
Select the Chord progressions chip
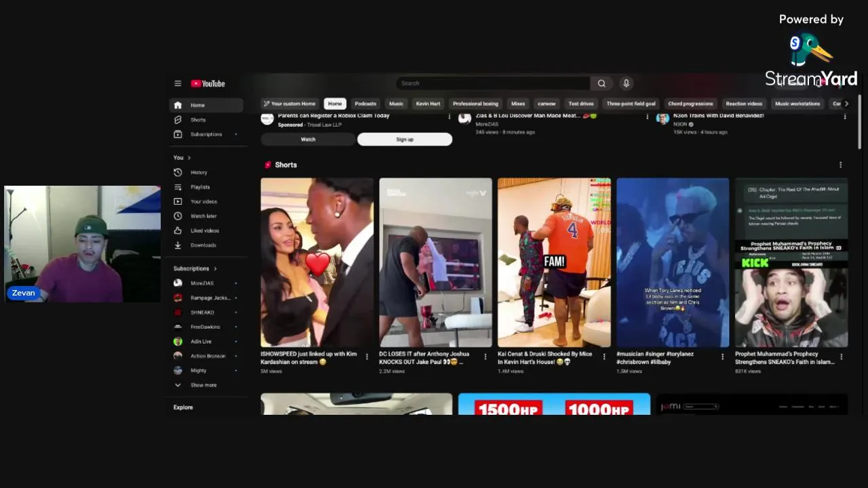pos(690,104)
